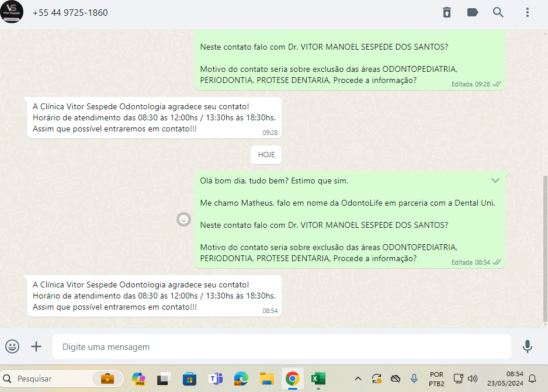Show hidden system tray icons
Screen dimensions: 548x392
[x=358, y=379]
